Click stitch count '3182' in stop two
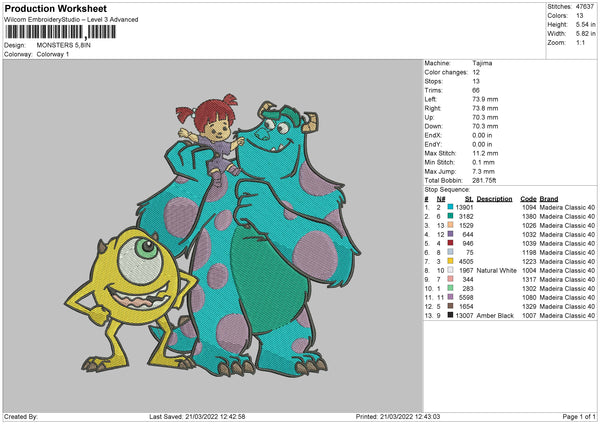Image resolution: width=600 pixels, height=424 pixels. point(466,216)
